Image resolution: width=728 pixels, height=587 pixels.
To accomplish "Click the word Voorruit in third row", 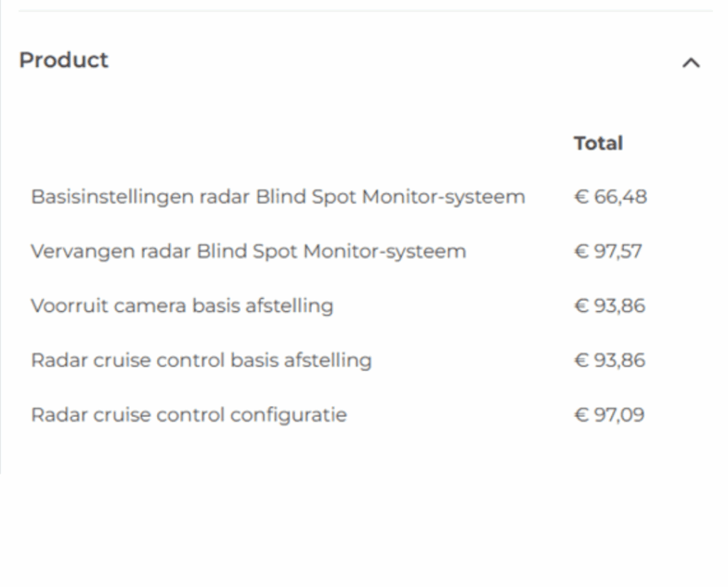I will [x=69, y=306].
